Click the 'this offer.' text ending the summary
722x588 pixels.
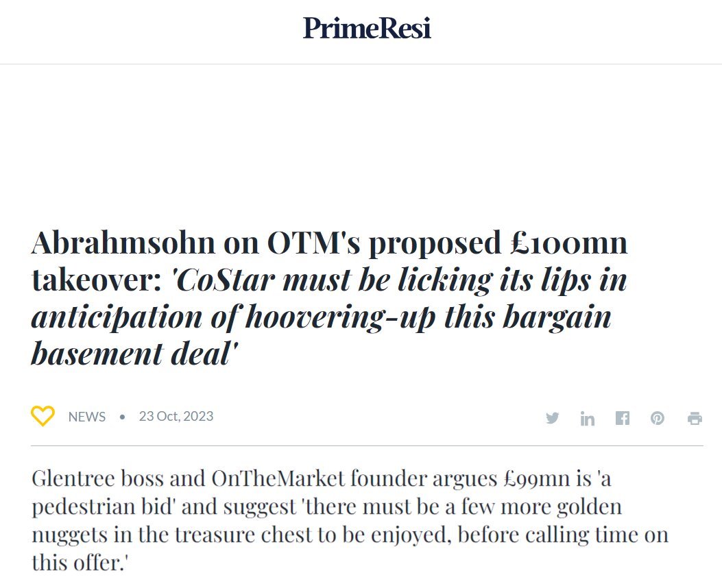point(80,563)
